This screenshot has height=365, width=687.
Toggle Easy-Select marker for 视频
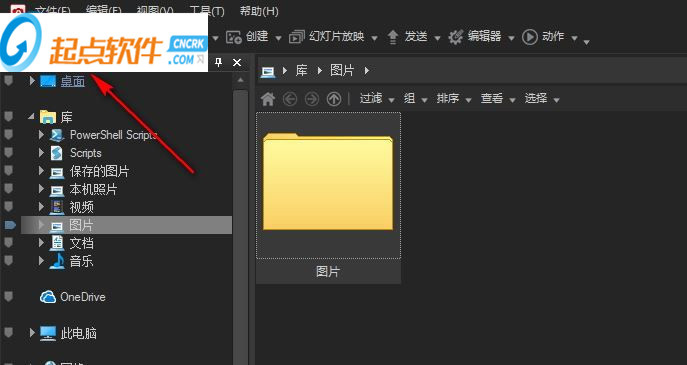click(8, 207)
